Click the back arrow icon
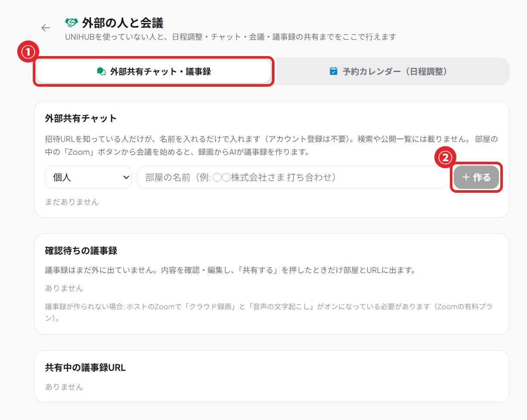Image resolution: width=527 pixels, height=420 pixels. pos(46,28)
